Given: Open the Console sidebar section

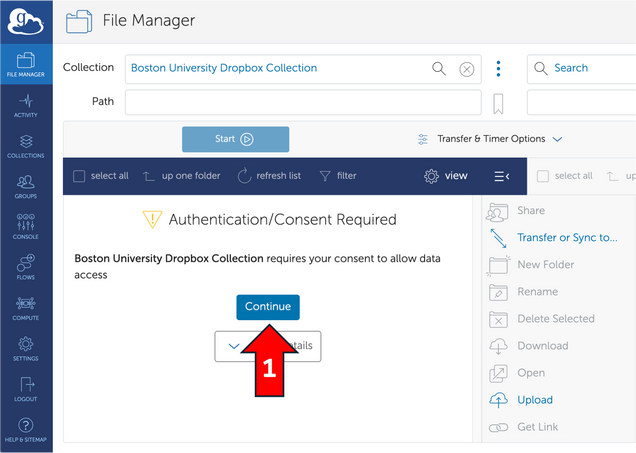Looking at the screenshot, I should pyautogui.click(x=26, y=227).
